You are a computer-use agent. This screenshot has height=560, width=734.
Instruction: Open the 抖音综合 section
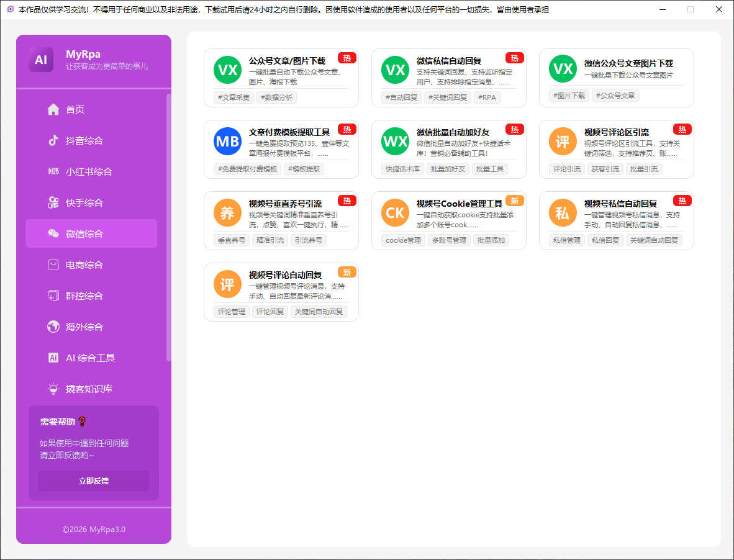click(x=91, y=140)
